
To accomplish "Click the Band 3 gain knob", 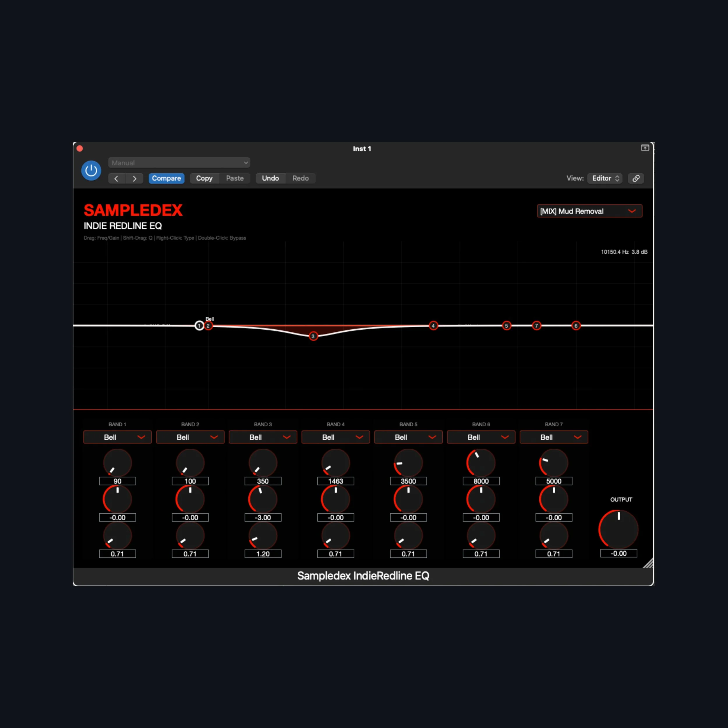I will point(263,498).
